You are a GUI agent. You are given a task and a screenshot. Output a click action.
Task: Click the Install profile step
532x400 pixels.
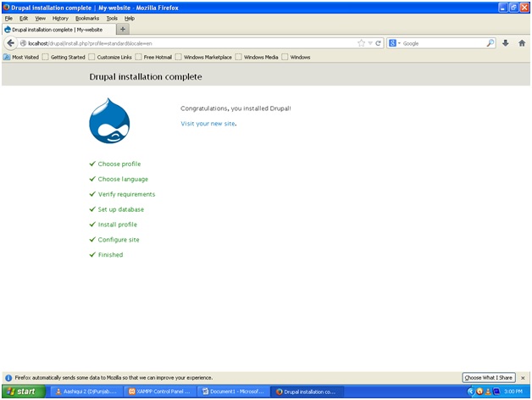(x=118, y=225)
